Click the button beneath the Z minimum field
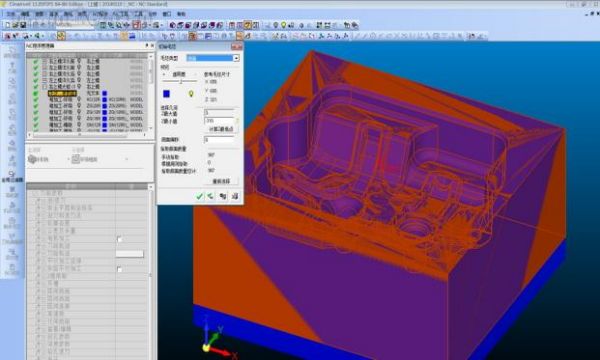This screenshot has height=360, width=600. click(x=221, y=129)
